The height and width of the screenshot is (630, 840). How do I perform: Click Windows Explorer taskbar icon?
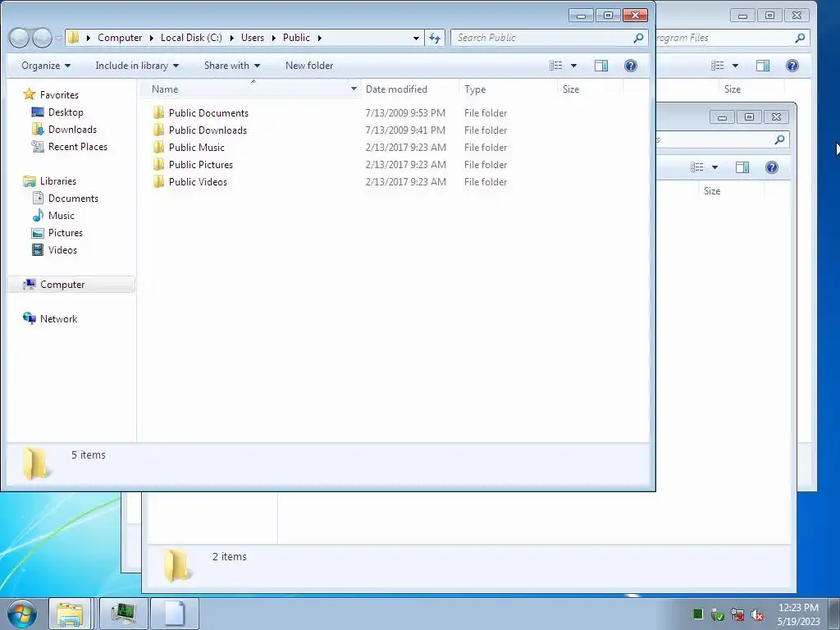coord(71,614)
